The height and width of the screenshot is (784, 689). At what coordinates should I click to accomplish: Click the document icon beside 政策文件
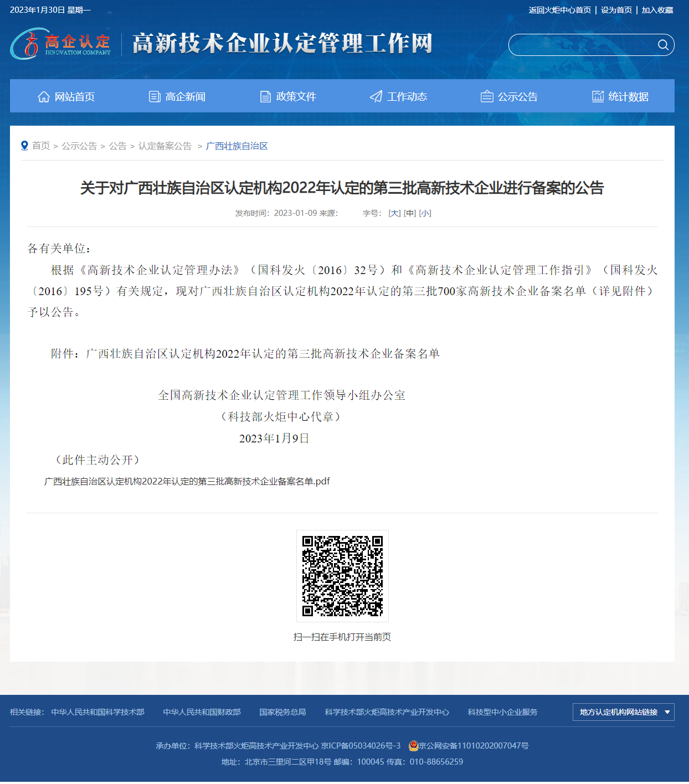pos(265,97)
